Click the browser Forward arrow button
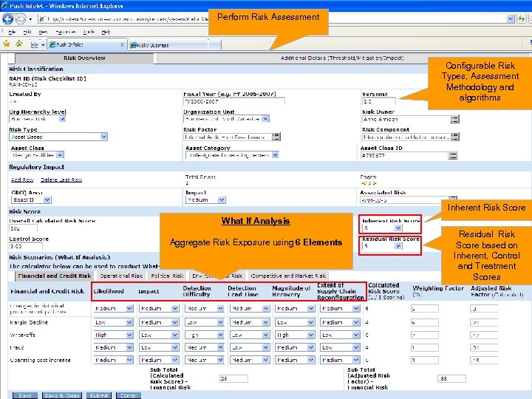532x399 pixels. (x=21, y=19)
